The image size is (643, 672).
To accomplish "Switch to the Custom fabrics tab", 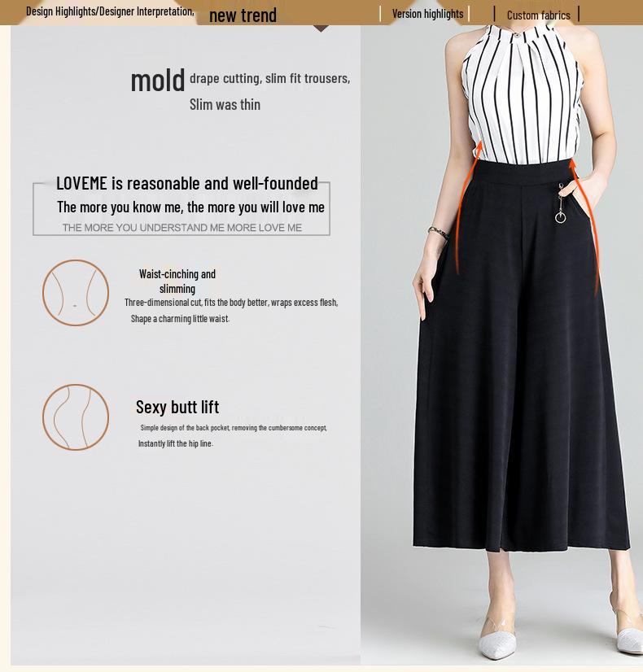I will tap(538, 15).
